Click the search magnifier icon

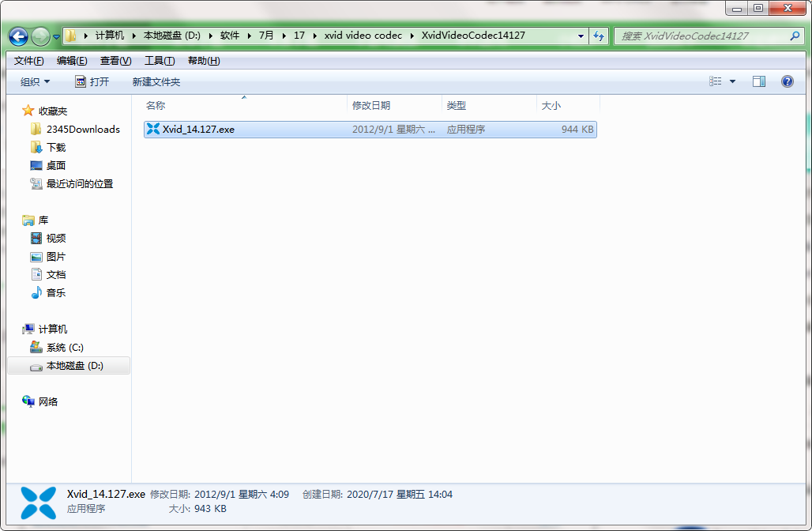pos(795,36)
